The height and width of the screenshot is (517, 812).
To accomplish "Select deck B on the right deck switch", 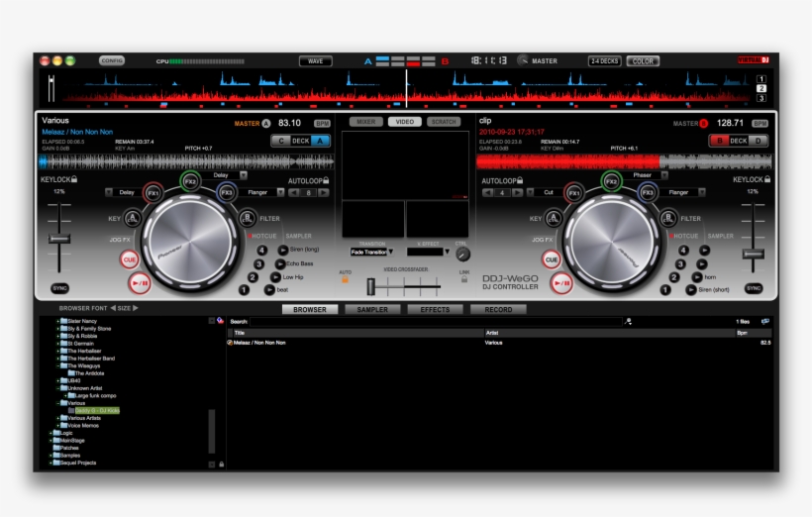I will (x=719, y=141).
